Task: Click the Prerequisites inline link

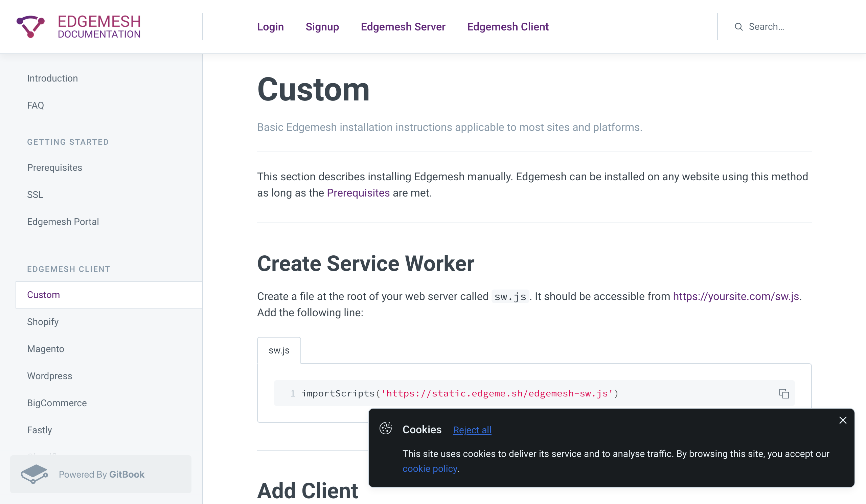Action: (x=358, y=193)
